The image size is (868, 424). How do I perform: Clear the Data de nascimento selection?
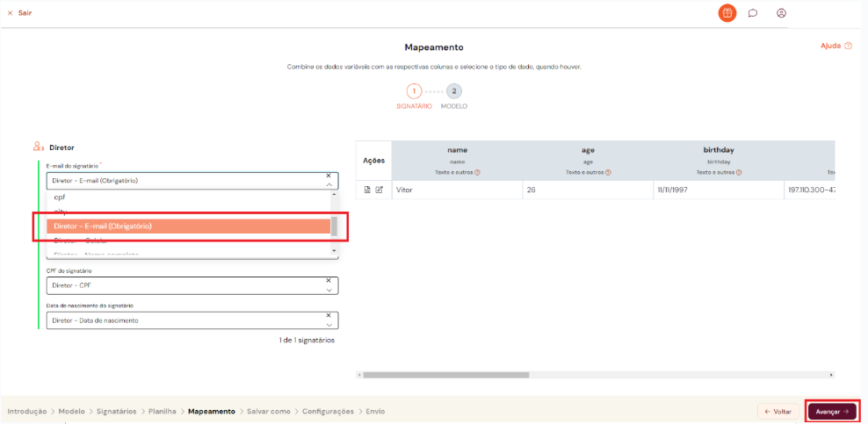(x=329, y=315)
